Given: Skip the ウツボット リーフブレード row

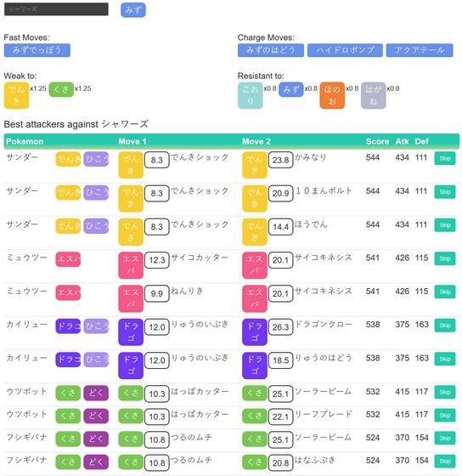Looking at the screenshot, I should [x=445, y=416].
